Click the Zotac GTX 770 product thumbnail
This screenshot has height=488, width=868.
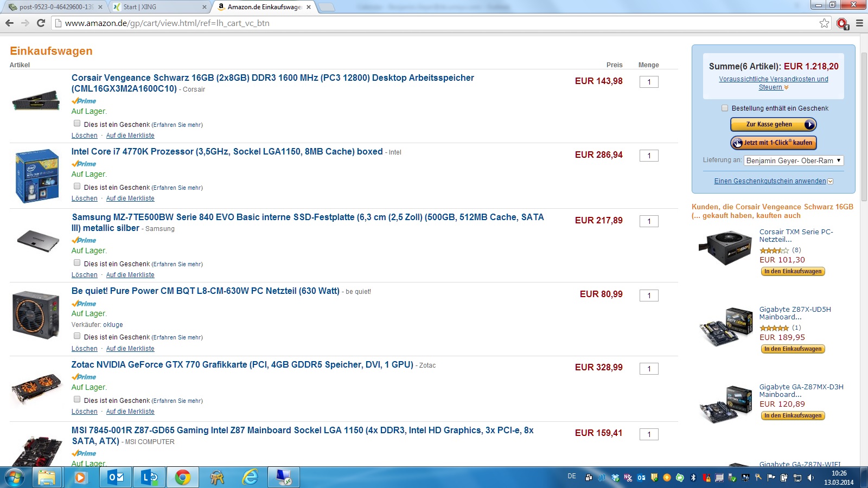(x=37, y=388)
